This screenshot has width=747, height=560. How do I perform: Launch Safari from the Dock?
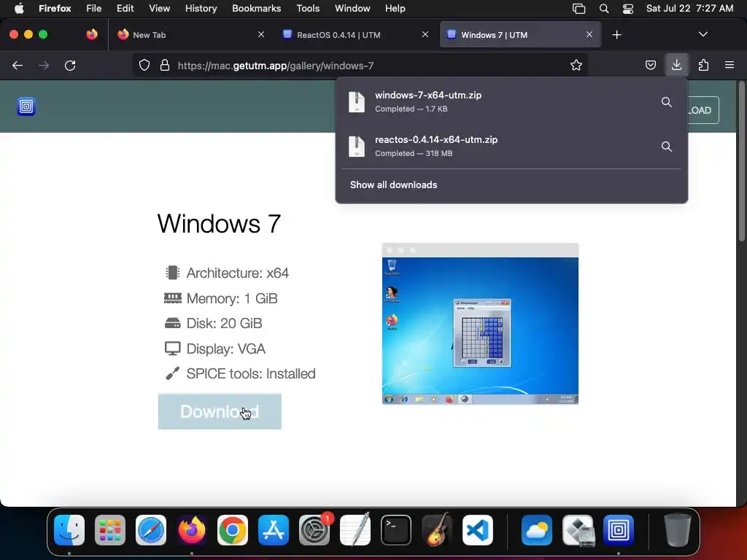[151, 530]
